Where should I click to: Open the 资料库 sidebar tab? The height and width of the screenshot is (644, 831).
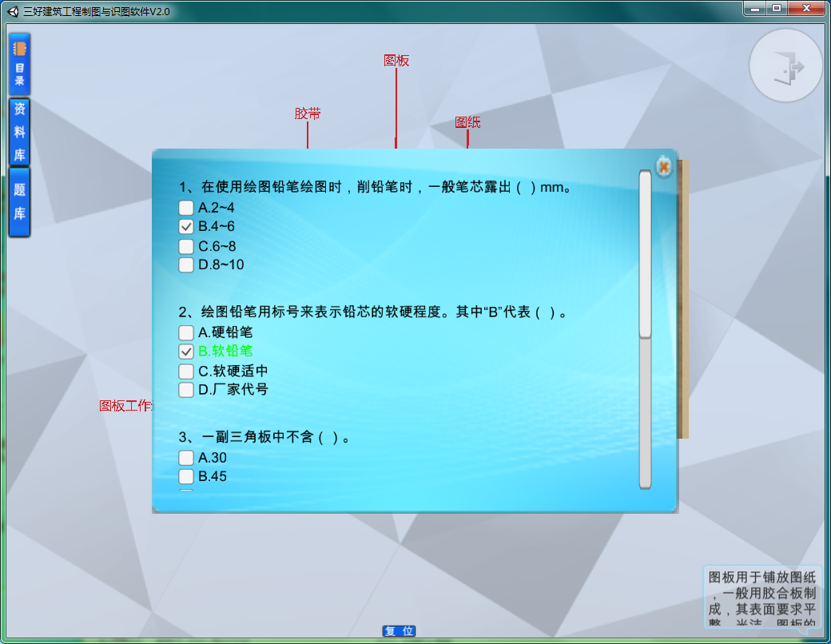tap(19, 132)
